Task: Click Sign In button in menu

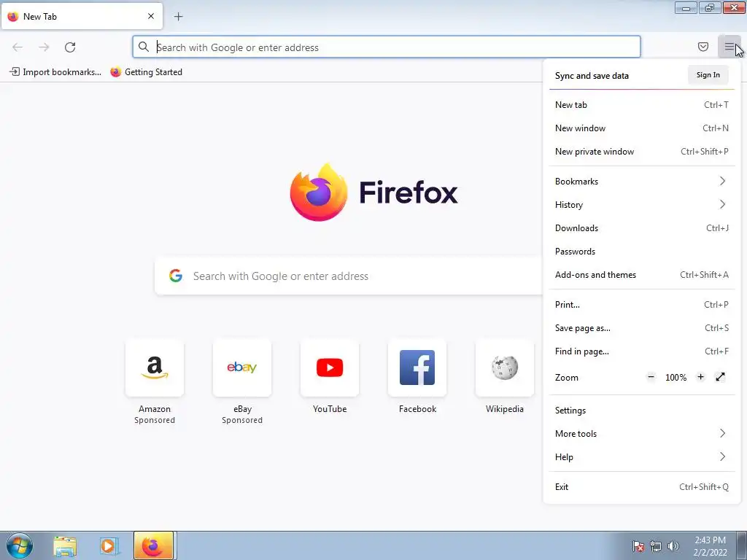Action: [x=708, y=75]
